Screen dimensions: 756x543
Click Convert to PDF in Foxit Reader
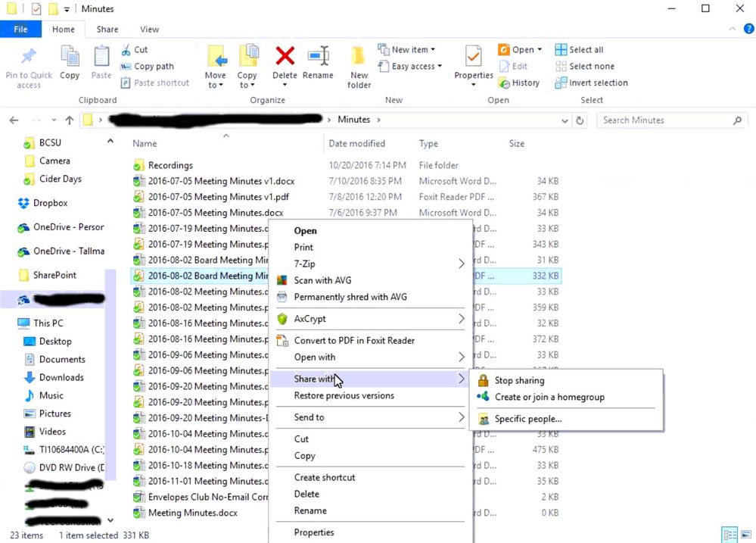click(x=354, y=340)
